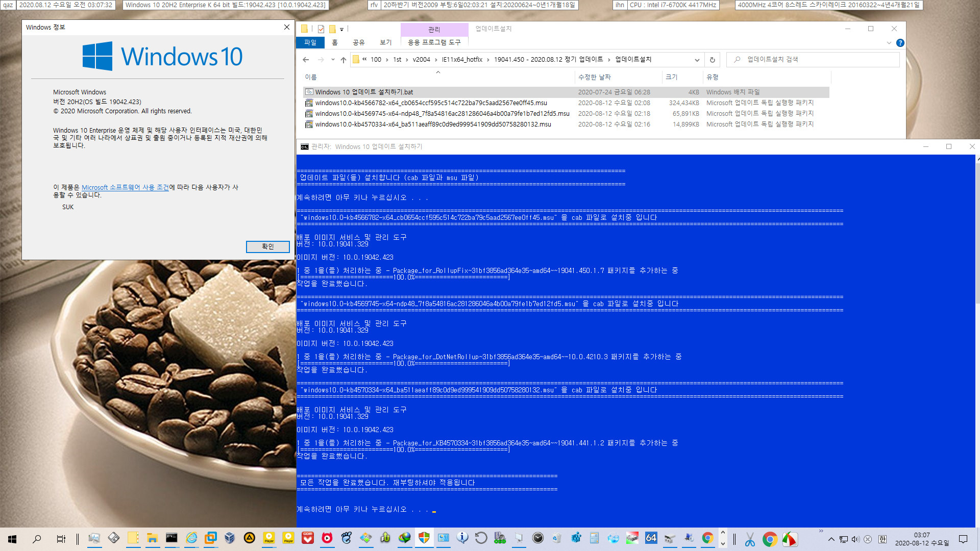Open Quick Access Toolbar customize dropdown
This screenshot has height=551, width=980.
(x=342, y=29)
